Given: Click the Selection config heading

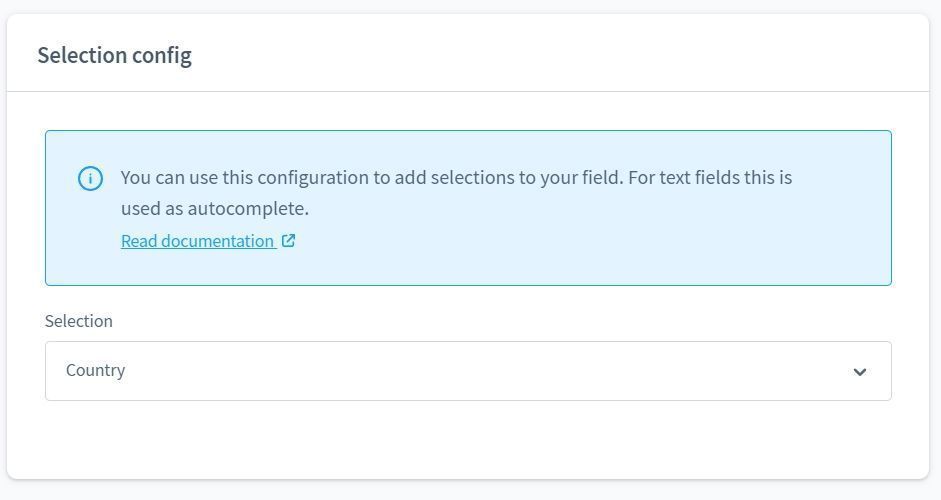Looking at the screenshot, I should click(114, 55).
